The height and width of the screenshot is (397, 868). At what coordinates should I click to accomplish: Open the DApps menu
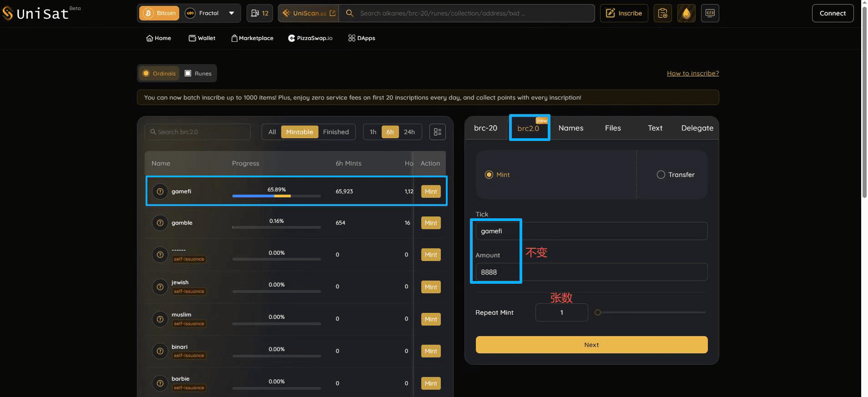click(x=362, y=38)
